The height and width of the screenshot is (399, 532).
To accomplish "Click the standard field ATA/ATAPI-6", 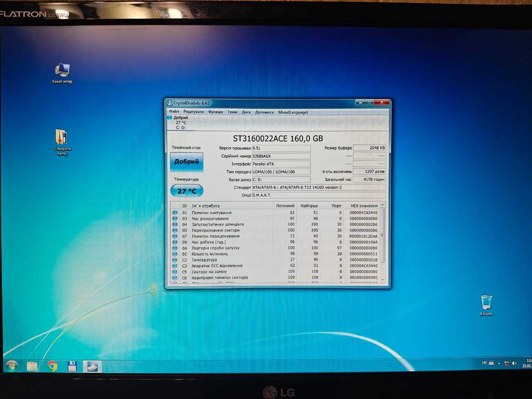I will coord(319,187).
